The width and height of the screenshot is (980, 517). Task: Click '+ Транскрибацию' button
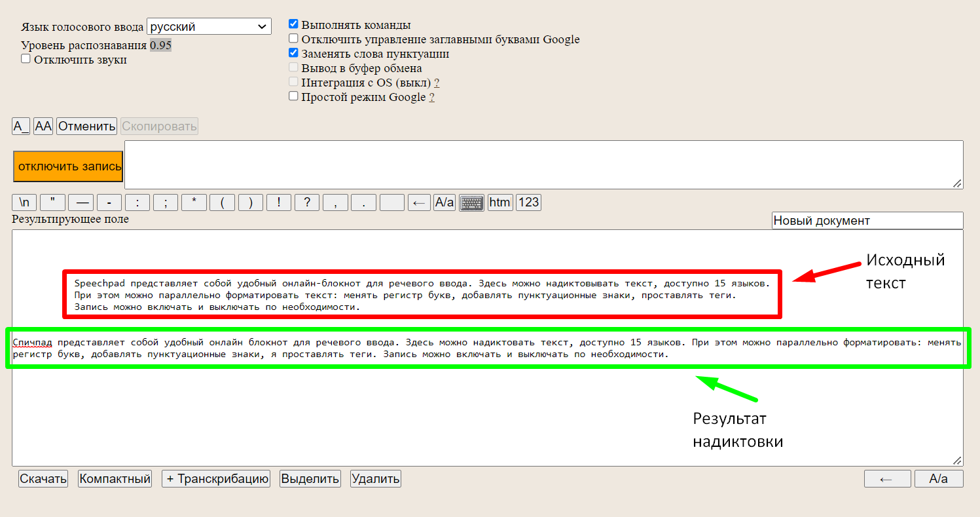click(x=216, y=478)
